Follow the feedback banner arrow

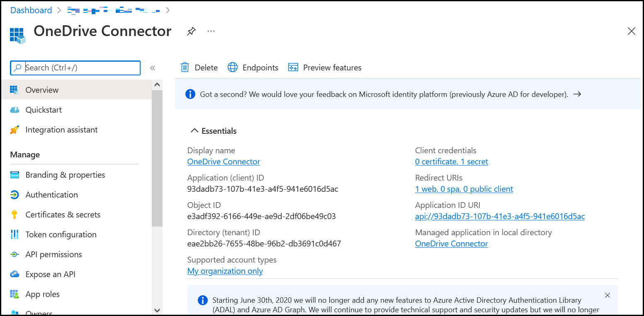[x=577, y=94]
